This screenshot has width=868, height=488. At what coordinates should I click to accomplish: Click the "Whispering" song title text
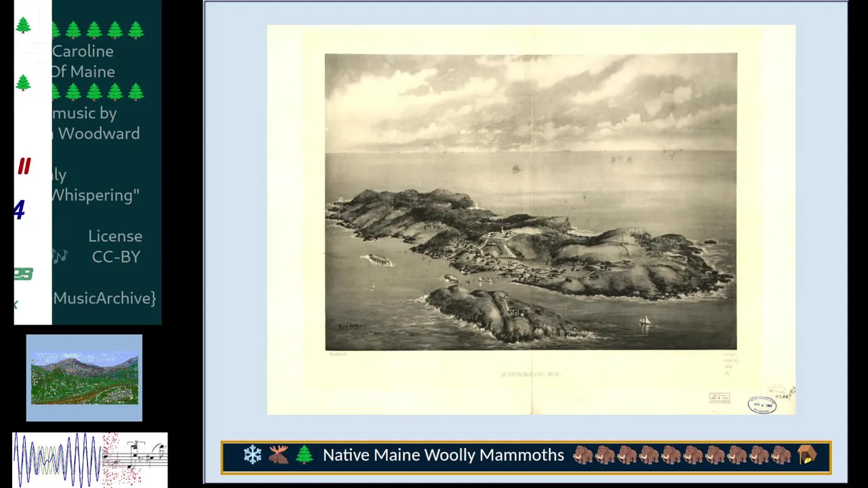[96, 195]
